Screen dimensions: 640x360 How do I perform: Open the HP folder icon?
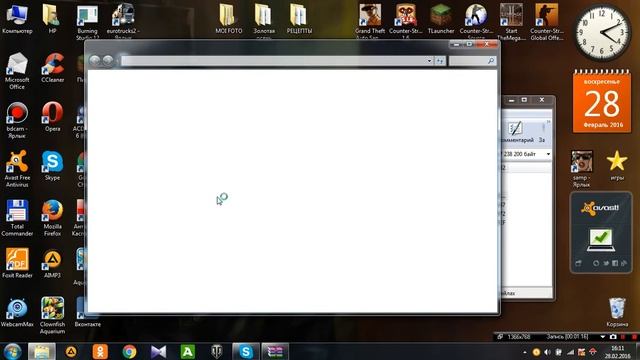point(52,19)
